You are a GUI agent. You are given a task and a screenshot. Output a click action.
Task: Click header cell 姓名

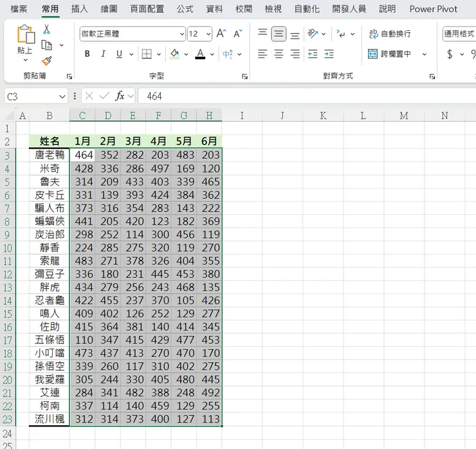[x=50, y=141]
